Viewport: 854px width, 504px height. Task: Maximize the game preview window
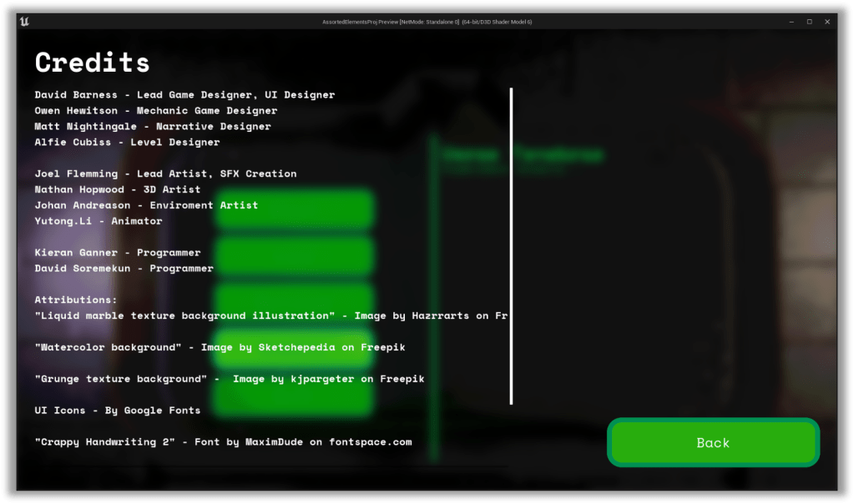[x=809, y=21]
